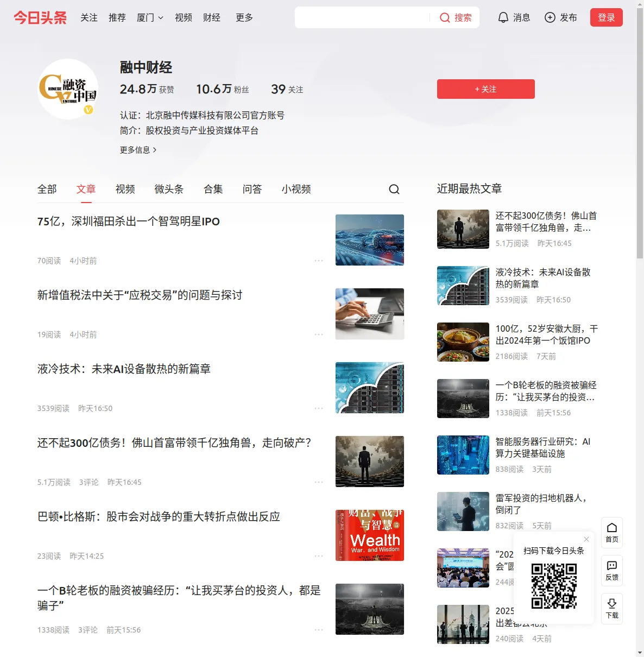Click the 搜索 text button
The image size is (644, 657).
point(463,17)
